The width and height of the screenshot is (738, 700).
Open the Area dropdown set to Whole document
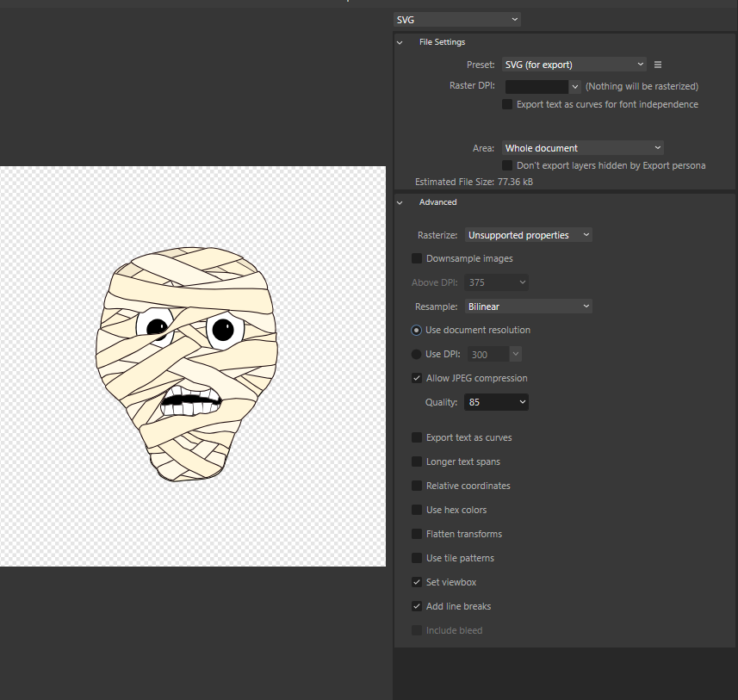583,148
